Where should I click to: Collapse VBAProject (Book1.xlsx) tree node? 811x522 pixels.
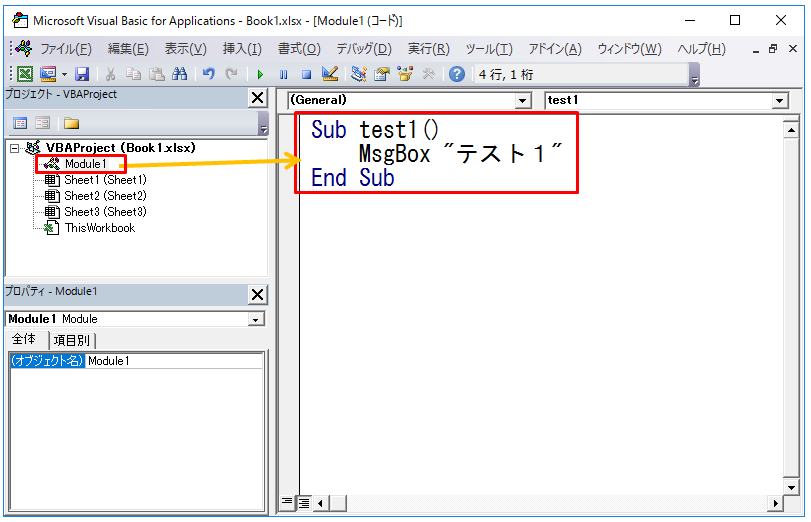pos(14,148)
